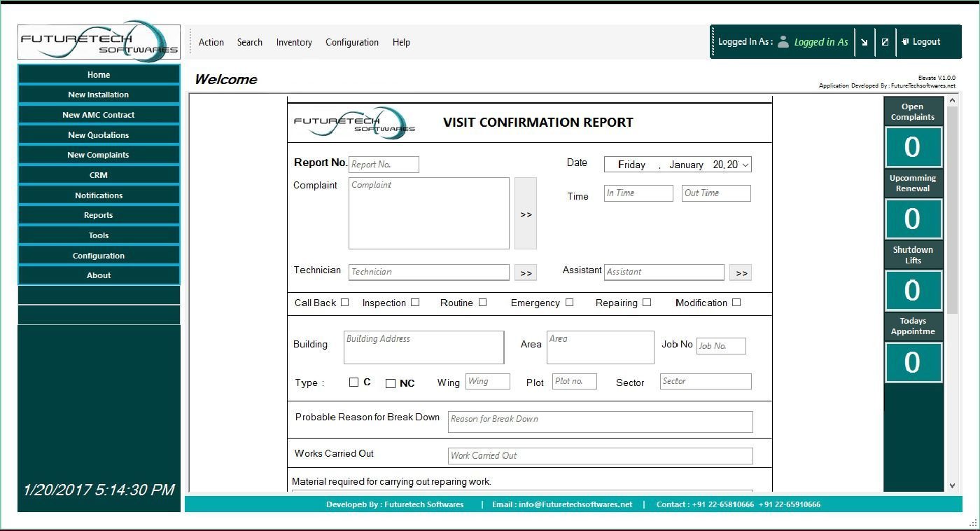Click the info@Futuretechsoftwares.net email text
This screenshot has height=531, width=980.
575,504
